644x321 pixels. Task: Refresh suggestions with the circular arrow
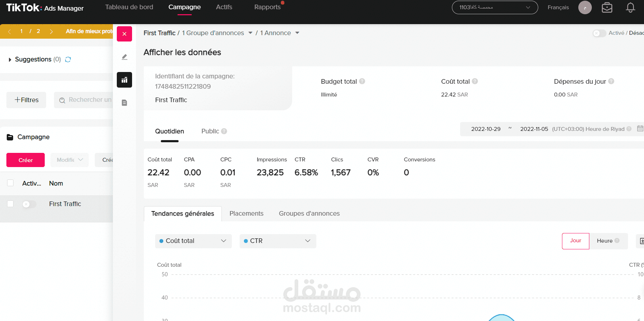click(x=68, y=59)
